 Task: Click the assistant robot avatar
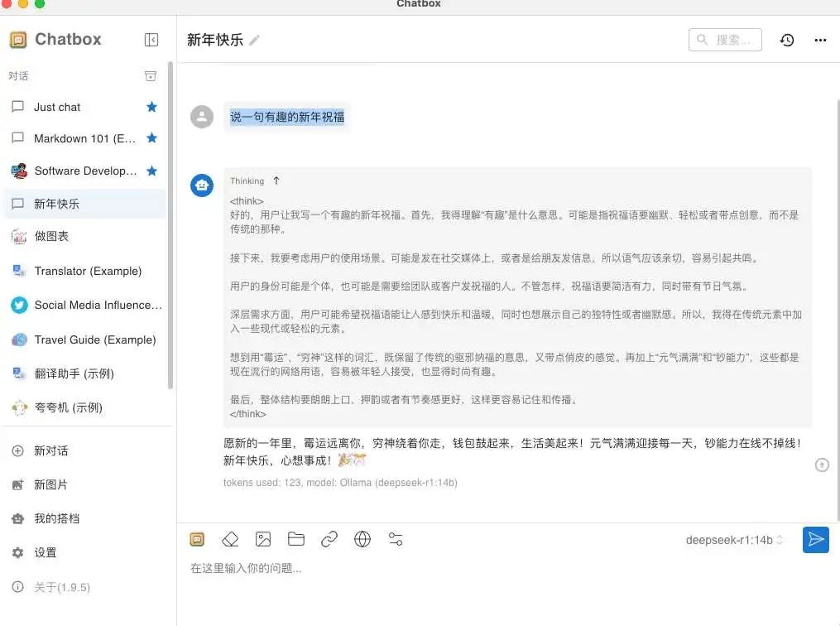[x=202, y=185]
